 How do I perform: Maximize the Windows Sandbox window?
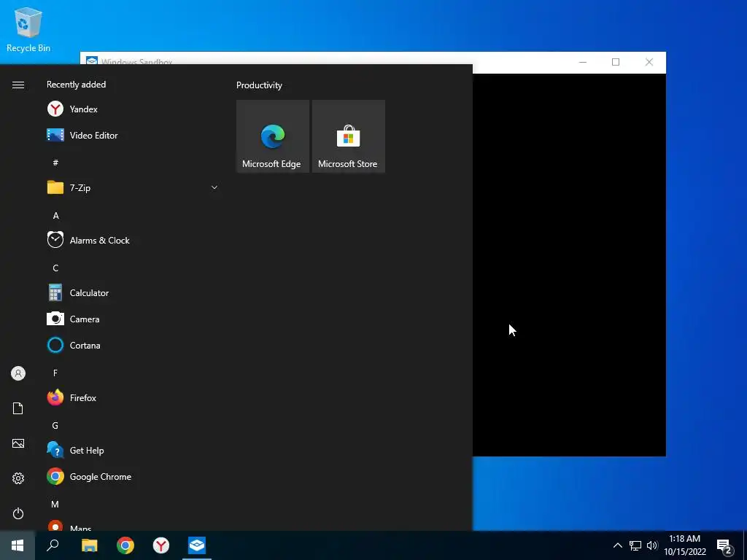pyautogui.click(x=616, y=62)
